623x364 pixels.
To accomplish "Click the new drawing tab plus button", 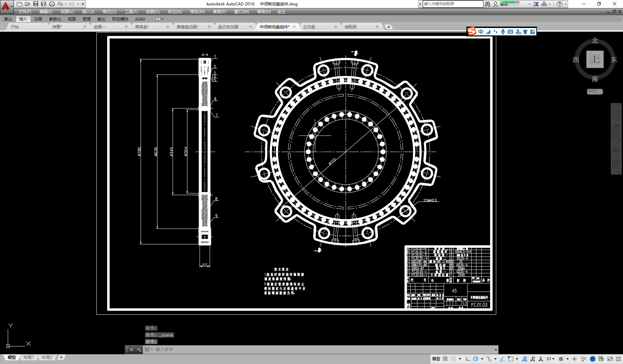I will 389,27.
